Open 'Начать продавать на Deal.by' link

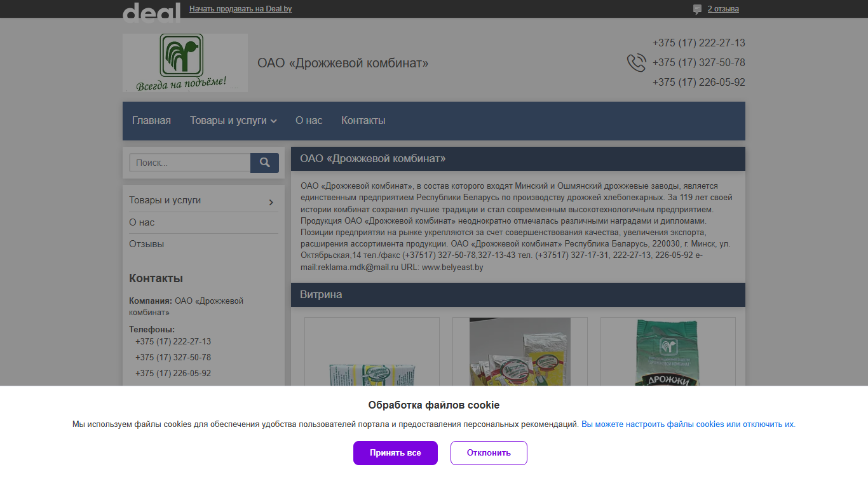click(x=240, y=9)
